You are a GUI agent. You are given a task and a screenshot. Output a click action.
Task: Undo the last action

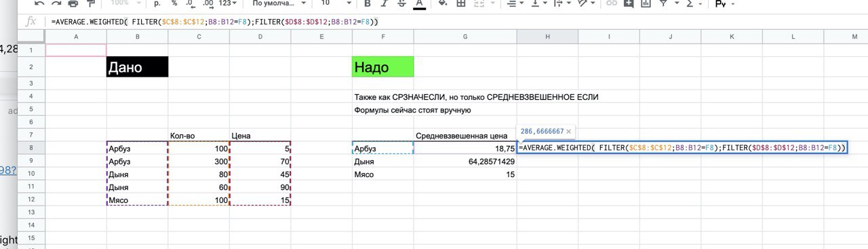point(39,3)
